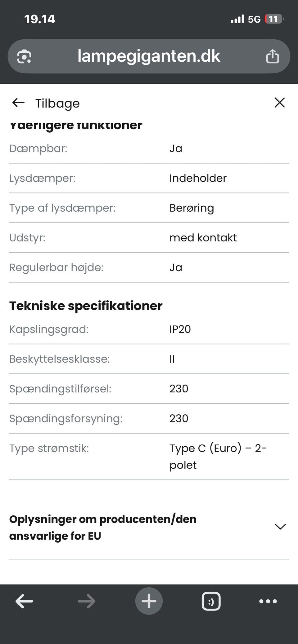Tap the back arrow next to Tilbage
This screenshot has width=298, height=644.
[x=18, y=103]
